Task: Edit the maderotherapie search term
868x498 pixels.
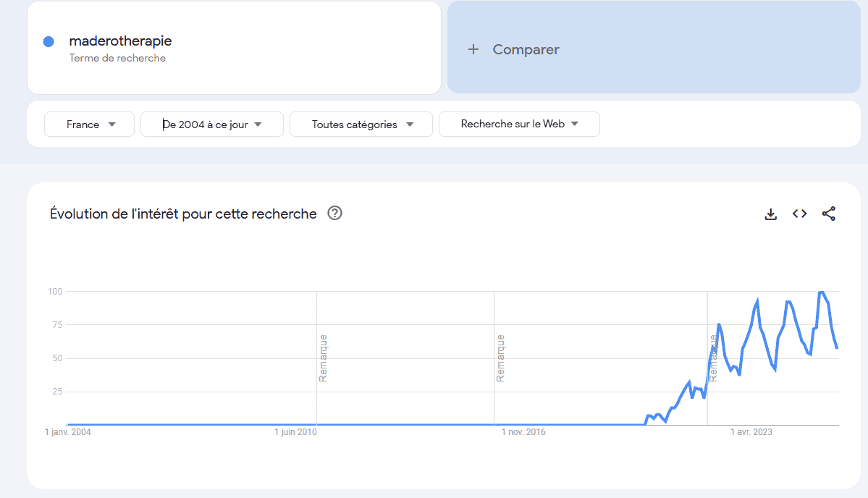Action: [120, 41]
